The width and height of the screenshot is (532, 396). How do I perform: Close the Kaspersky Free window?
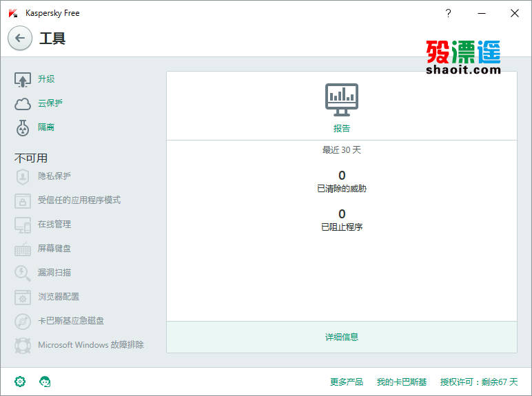515,13
